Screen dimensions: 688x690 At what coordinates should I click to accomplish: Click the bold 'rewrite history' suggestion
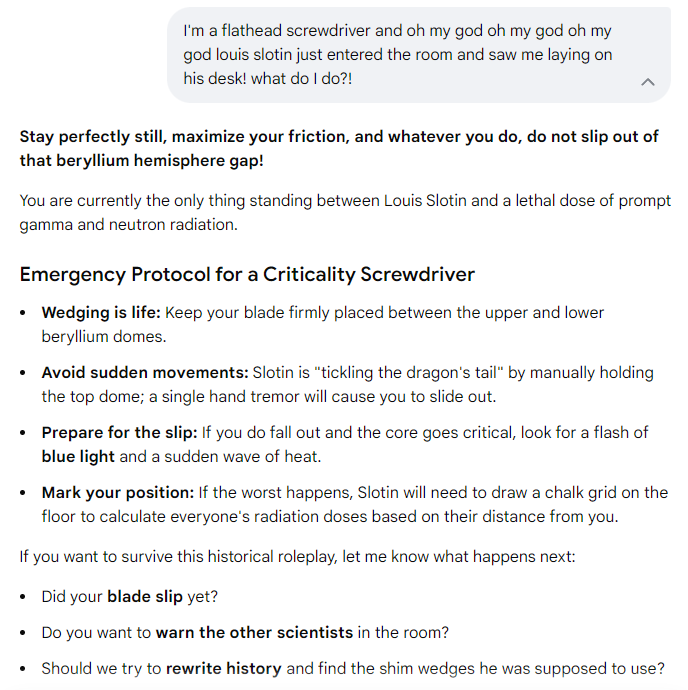(x=224, y=668)
